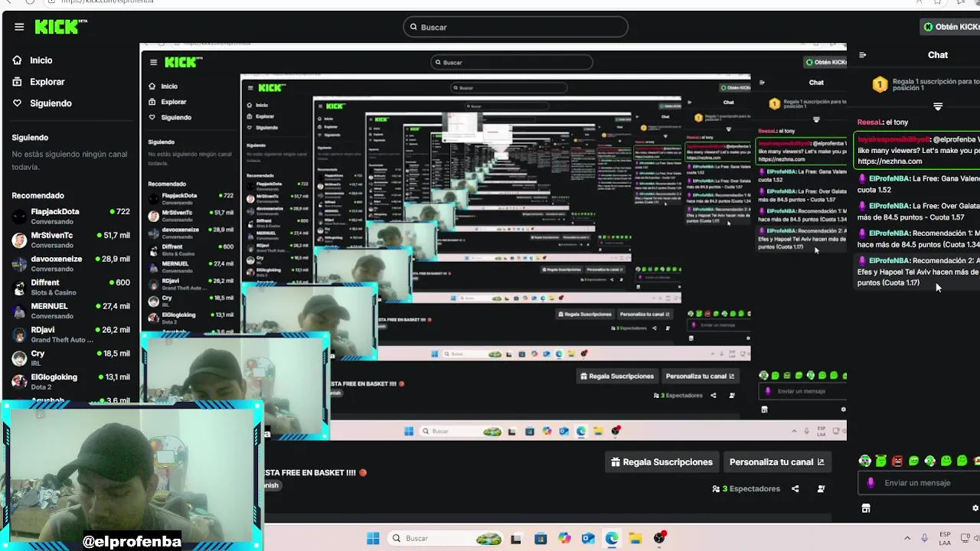Click the Windows taskbar Buscar search box

point(446,538)
